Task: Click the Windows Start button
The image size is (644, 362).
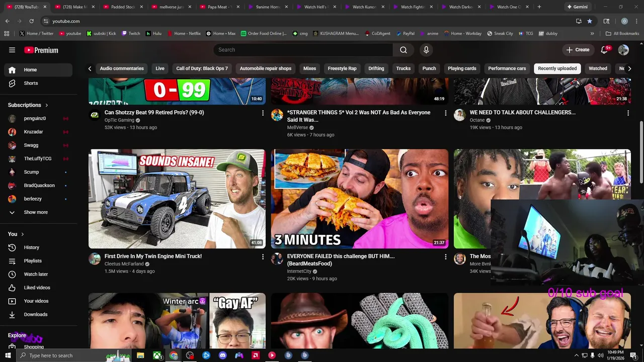Action: click(x=8, y=355)
